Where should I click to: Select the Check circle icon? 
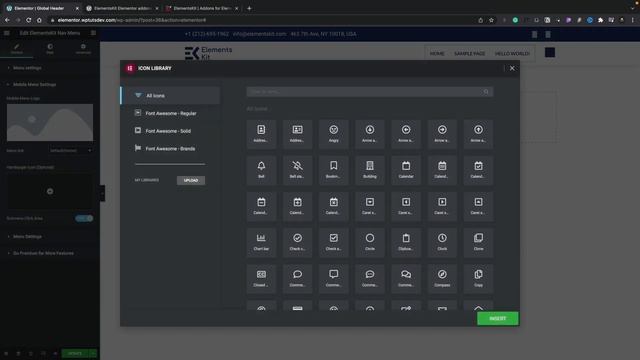[298, 242]
